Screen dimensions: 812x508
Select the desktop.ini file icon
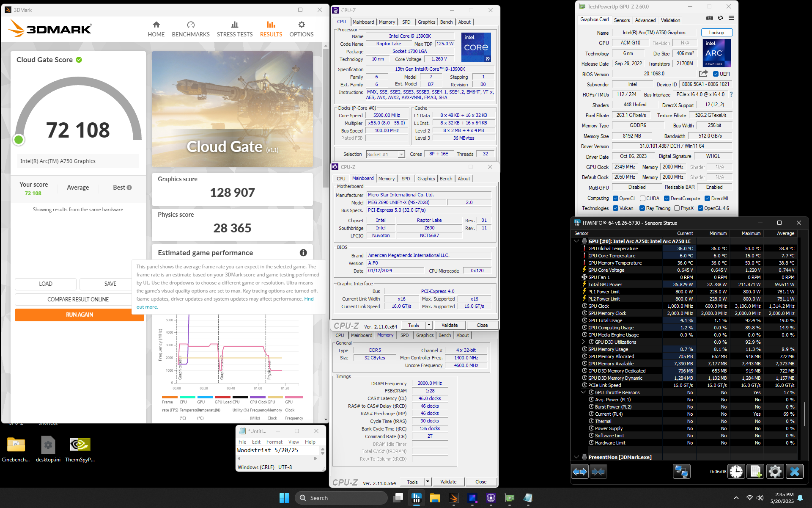coord(48,450)
